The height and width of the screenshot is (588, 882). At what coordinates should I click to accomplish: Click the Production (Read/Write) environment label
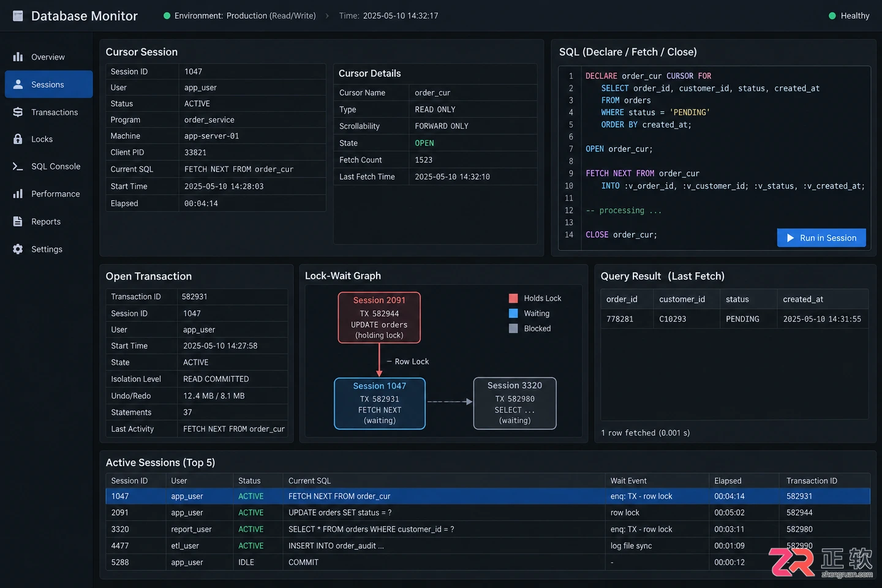(x=271, y=16)
